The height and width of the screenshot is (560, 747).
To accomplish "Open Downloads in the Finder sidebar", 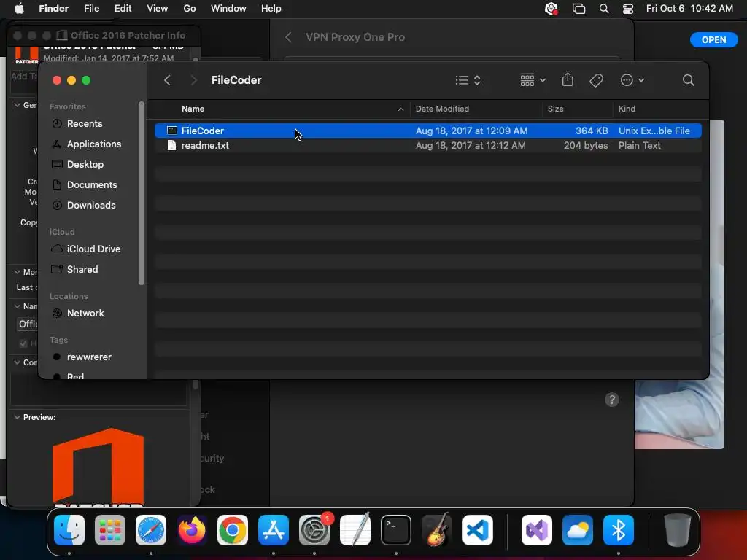I will 91,205.
